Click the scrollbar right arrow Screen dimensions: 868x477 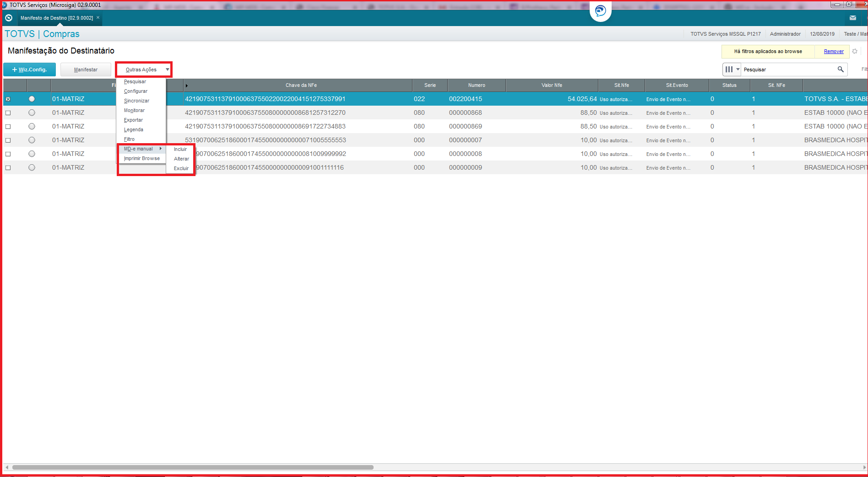pyautogui.click(x=864, y=467)
